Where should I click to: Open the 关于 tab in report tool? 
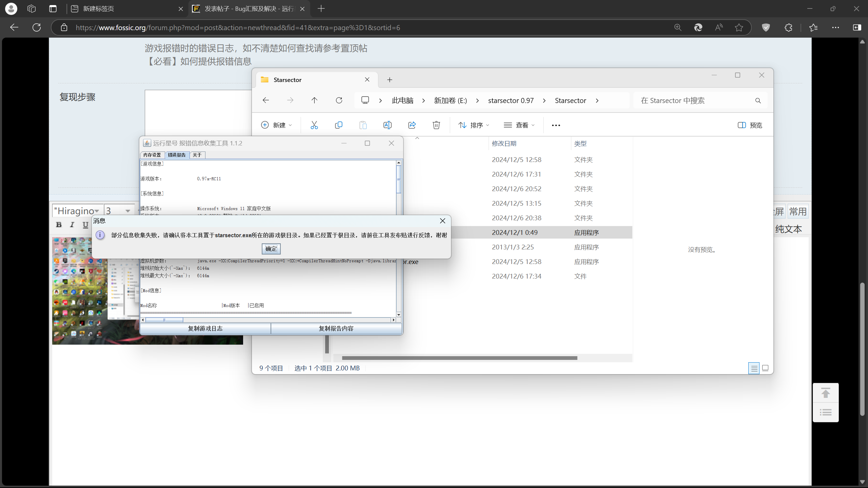click(x=197, y=155)
